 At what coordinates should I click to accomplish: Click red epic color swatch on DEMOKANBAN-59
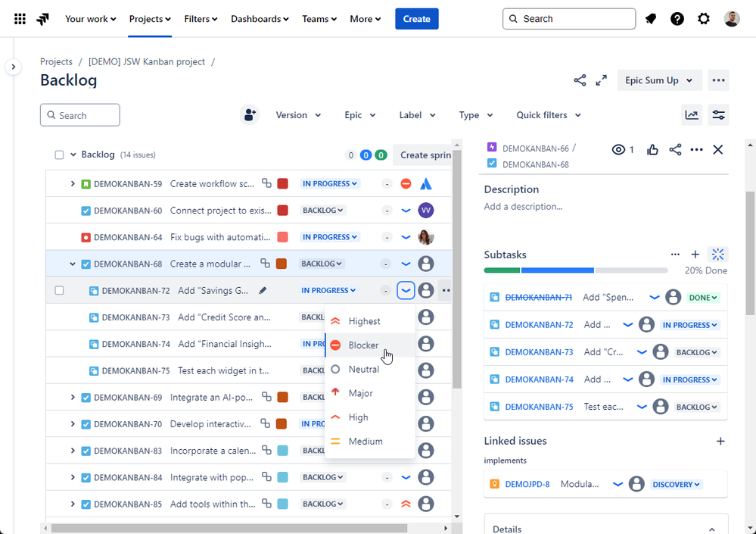(x=282, y=184)
